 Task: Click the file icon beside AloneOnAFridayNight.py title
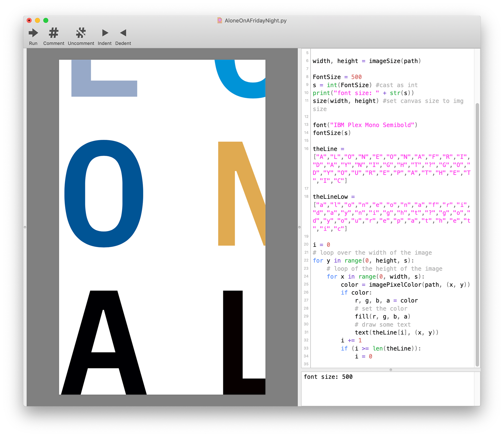click(x=220, y=20)
